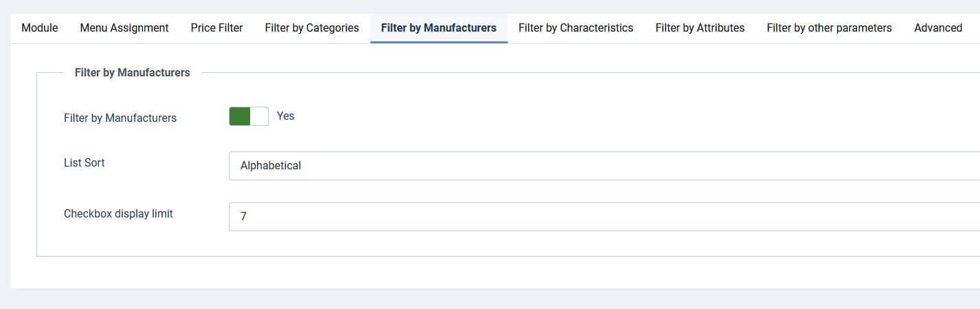980x309 pixels.
Task: Click the white half of the manufacturers toggle
Action: pos(259,116)
